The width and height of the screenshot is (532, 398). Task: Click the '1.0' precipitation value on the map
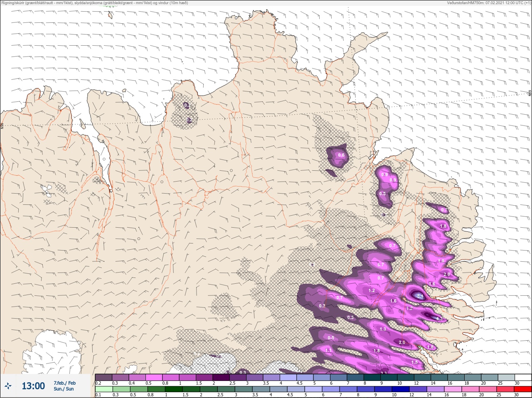click(x=441, y=261)
